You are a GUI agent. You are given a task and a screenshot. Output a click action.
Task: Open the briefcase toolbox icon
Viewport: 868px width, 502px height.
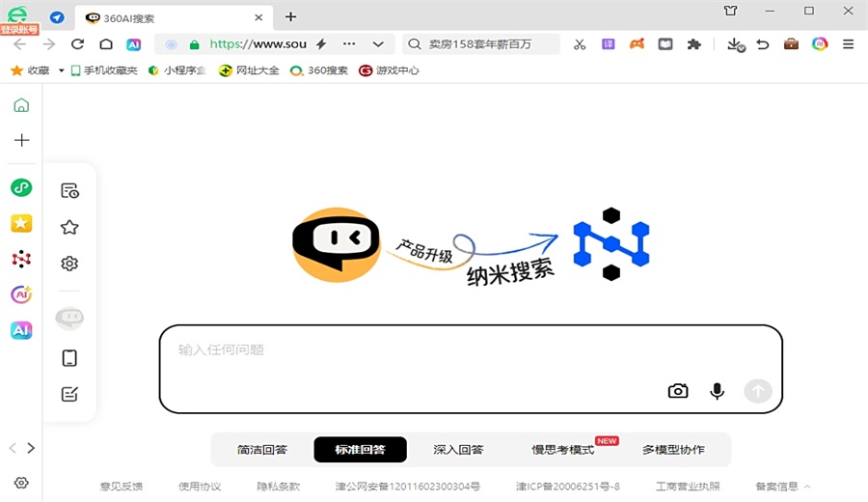pyautogui.click(x=791, y=43)
